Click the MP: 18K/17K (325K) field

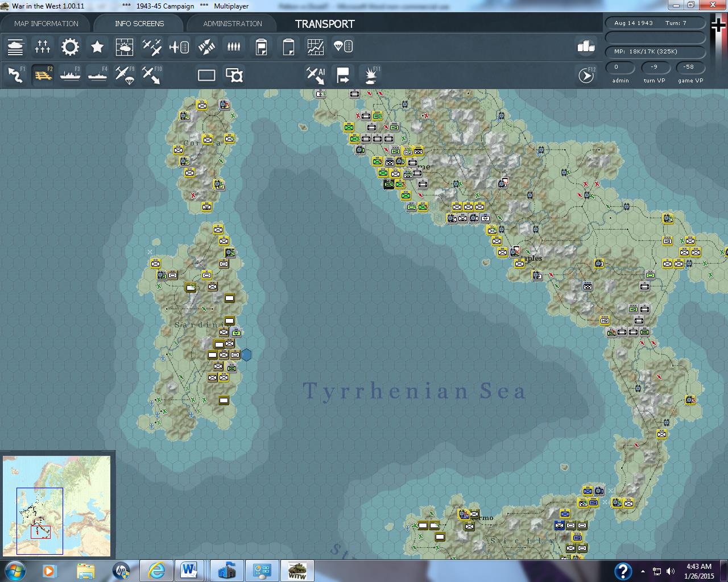click(x=655, y=52)
